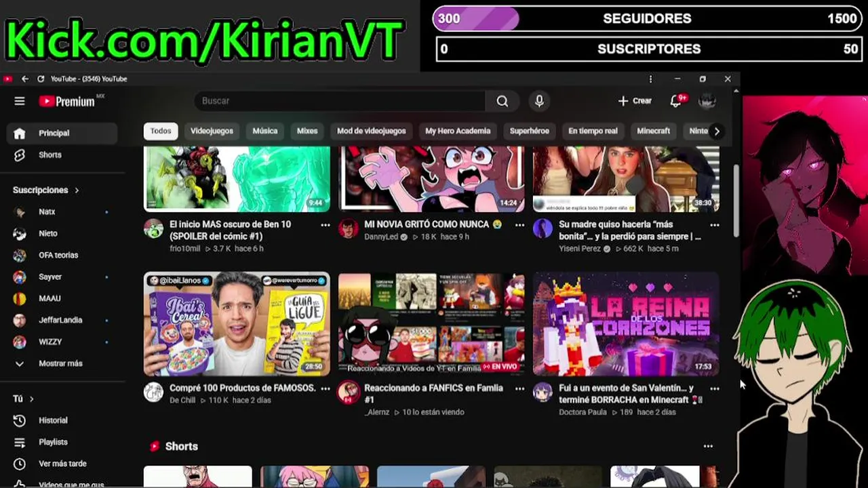
Task: Open the YouTube hamburger guide menu
Action: coord(20,101)
